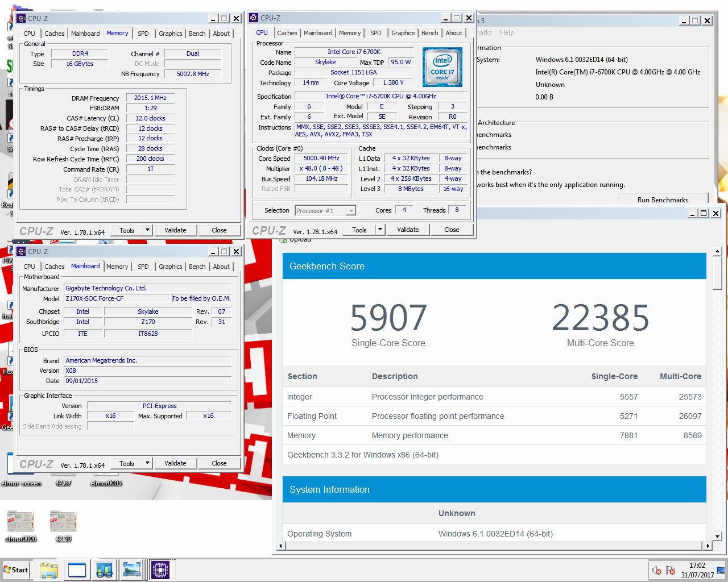Click the purple CPU-Z taskbar icon
This screenshot has height=582, width=728.
[160, 570]
